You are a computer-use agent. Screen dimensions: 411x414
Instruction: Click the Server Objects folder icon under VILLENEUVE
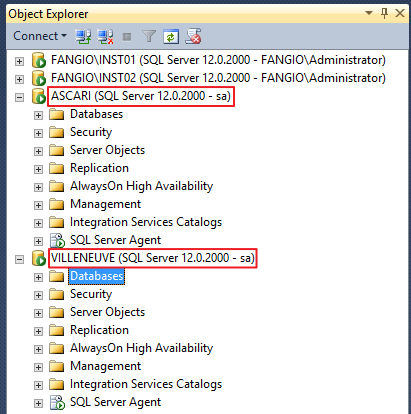point(56,312)
